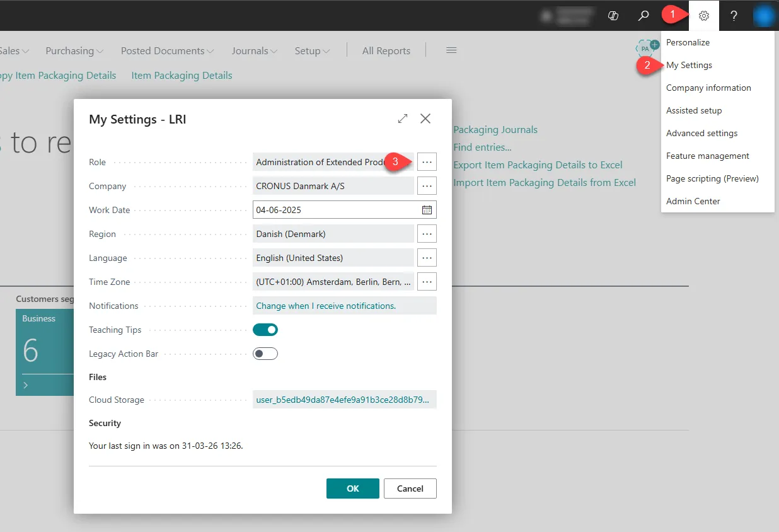
Task: Open the hamburger menu in navigation bar
Action: coord(451,50)
